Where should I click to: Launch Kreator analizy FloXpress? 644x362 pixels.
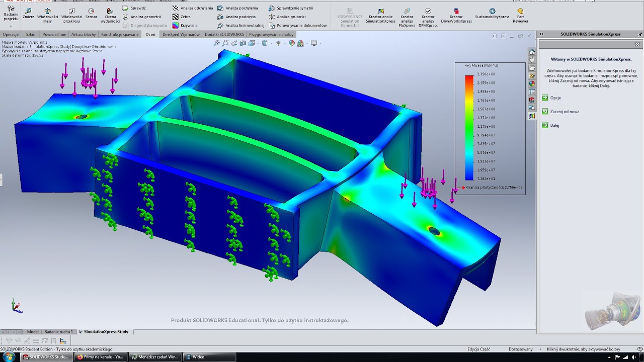click(407, 18)
